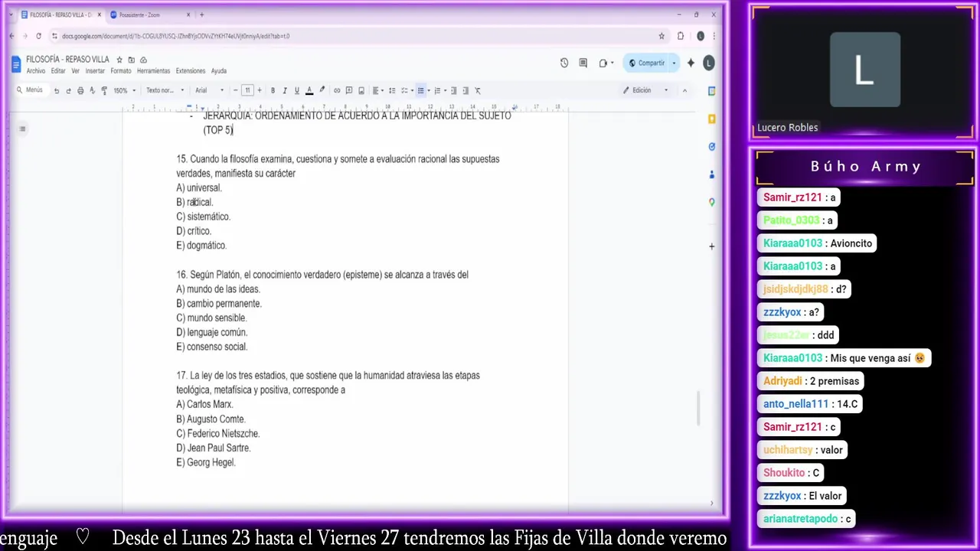
Task: Toggle the highlighted bulleted list icon
Action: (x=420, y=90)
